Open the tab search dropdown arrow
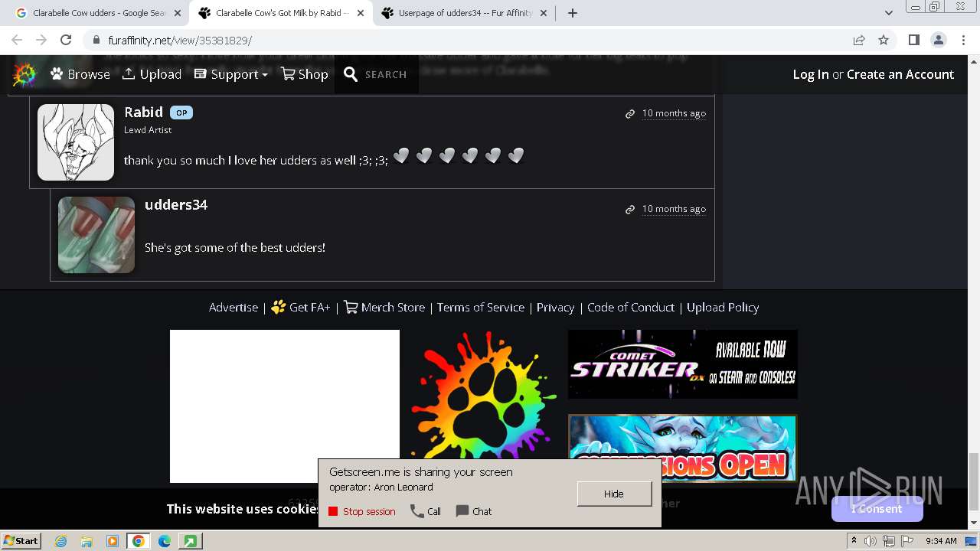980x551 pixels. click(x=888, y=13)
